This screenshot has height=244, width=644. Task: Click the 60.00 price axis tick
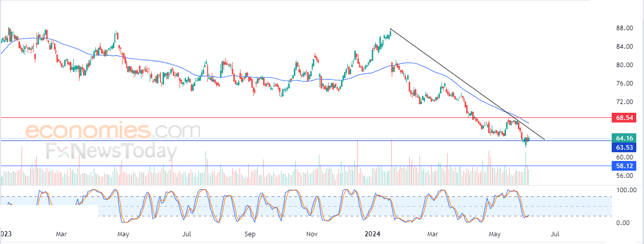tap(623, 157)
